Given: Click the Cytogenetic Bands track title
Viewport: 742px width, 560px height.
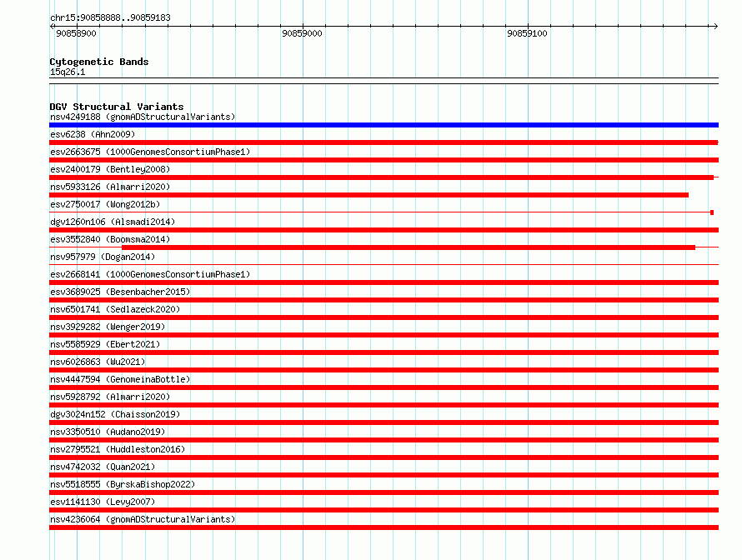Looking at the screenshot, I should [99, 62].
